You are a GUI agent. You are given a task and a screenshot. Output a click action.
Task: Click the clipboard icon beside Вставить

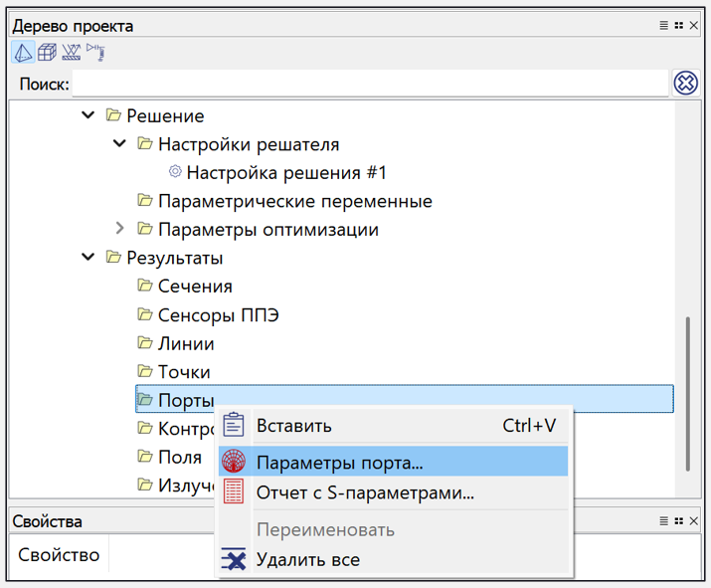234,426
